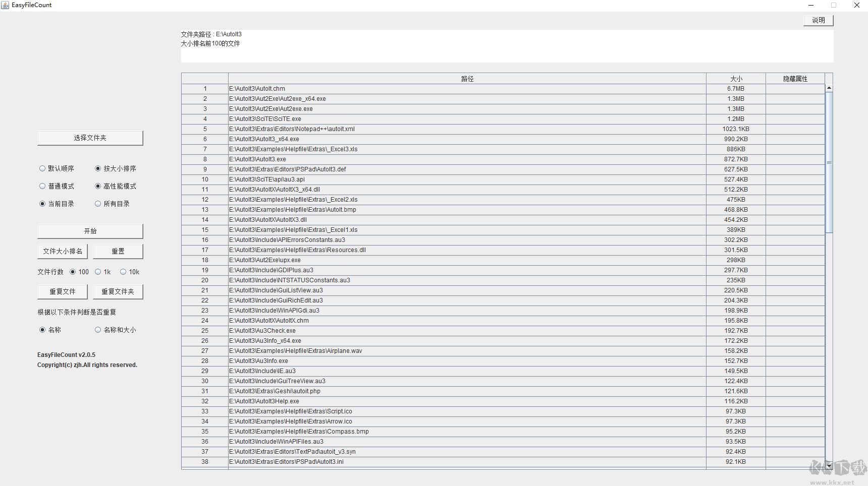868x486 pixels.
Task: Click the _Excel3.xls path cell
Action: (467, 149)
